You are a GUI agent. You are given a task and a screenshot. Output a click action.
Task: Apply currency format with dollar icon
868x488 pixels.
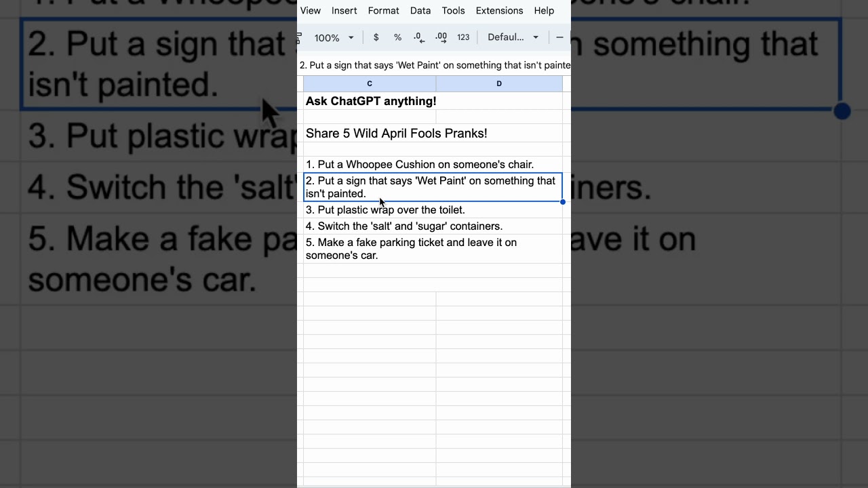[x=376, y=38]
